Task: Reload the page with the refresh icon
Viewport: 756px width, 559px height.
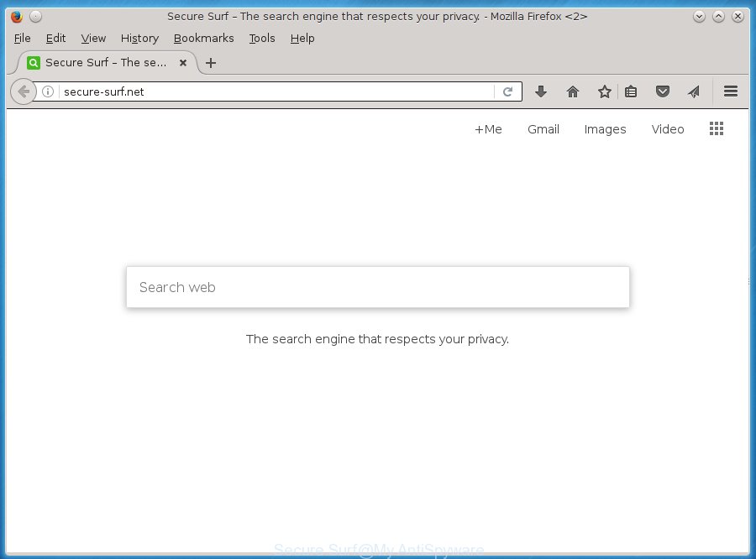Action: click(x=507, y=91)
